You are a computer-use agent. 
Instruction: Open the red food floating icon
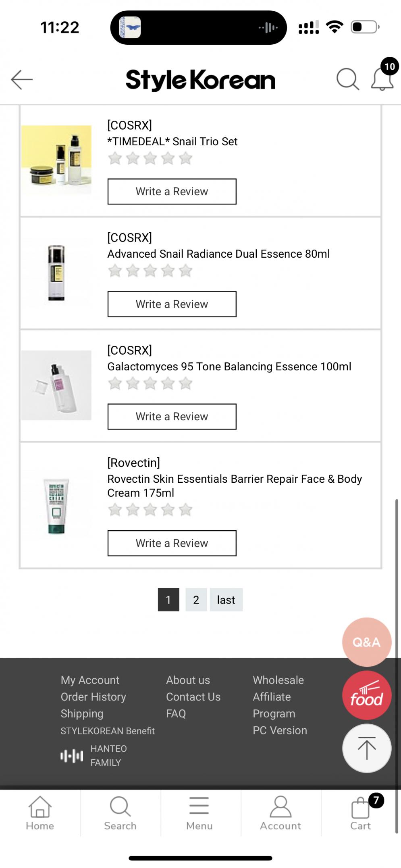[x=367, y=695]
